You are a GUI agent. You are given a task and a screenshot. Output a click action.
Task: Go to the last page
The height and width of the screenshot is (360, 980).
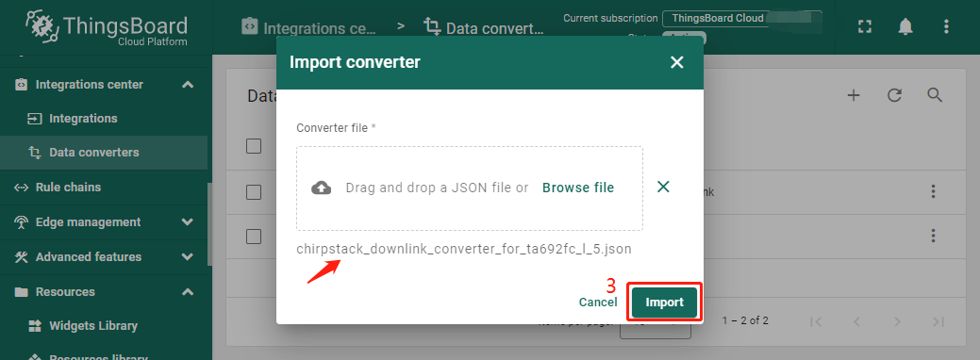point(938,321)
